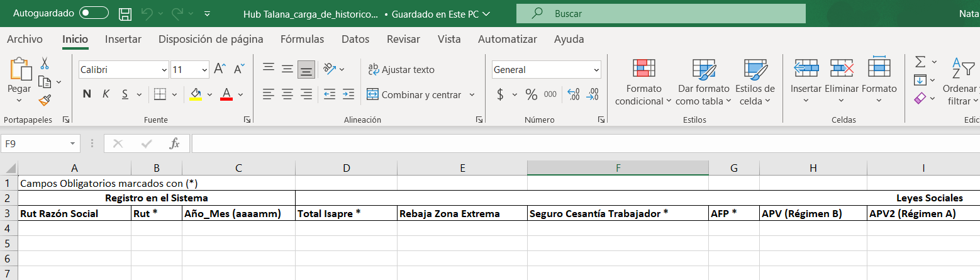Open the font color dropdown arrow

click(241, 94)
